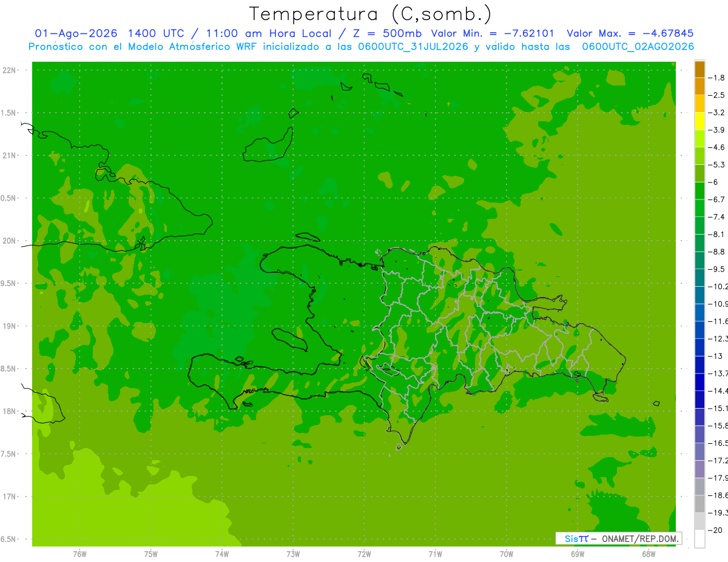
Task: Click the "-8.1" colorbar value
Action: 717,234
